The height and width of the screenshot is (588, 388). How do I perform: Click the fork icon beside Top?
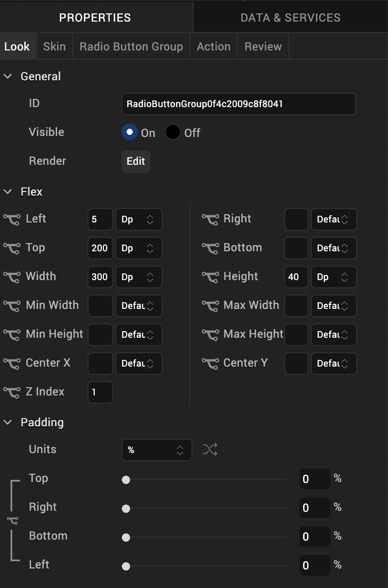coord(12,248)
